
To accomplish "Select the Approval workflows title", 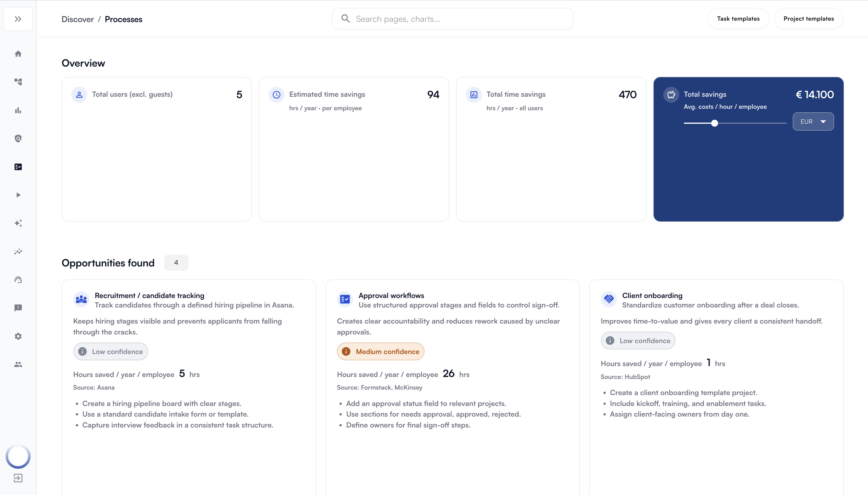I will click(x=391, y=295).
